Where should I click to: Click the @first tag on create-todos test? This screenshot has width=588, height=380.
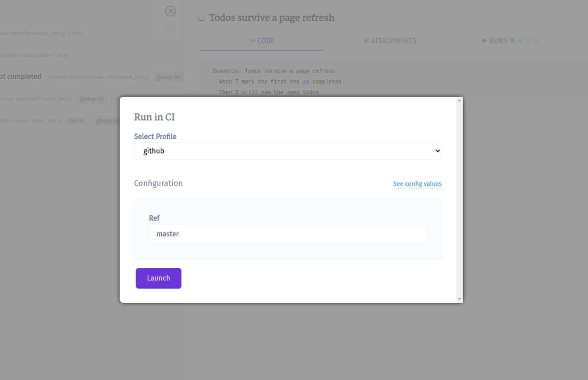tap(77, 121)
